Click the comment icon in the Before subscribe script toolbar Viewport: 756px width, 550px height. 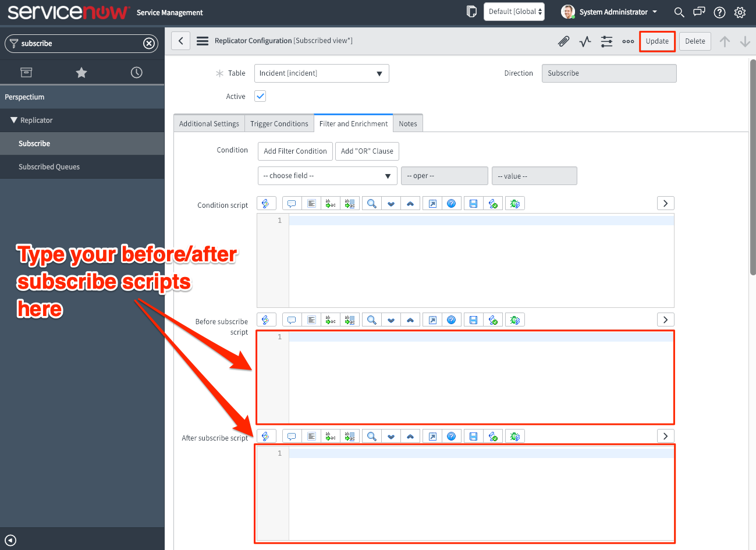pyautogui.click(x=292, y=320)
